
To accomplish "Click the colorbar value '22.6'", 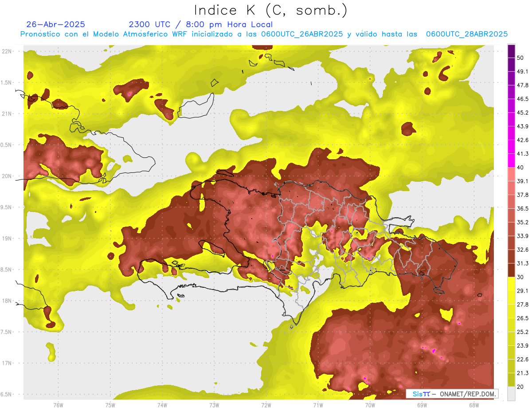I will 522,360.
